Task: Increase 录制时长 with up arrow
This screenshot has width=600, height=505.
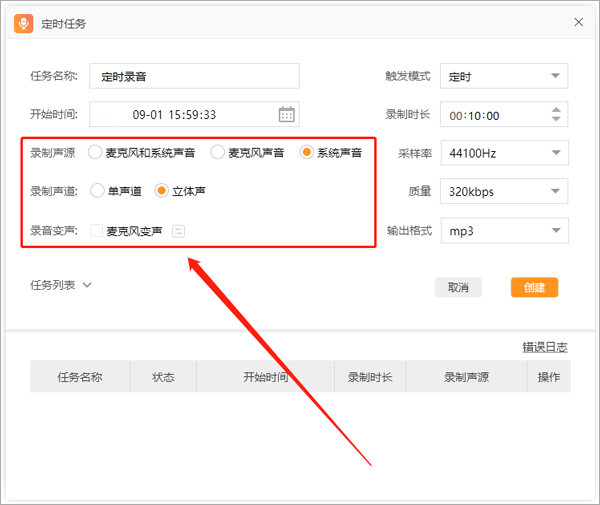Action: point(556,110)
